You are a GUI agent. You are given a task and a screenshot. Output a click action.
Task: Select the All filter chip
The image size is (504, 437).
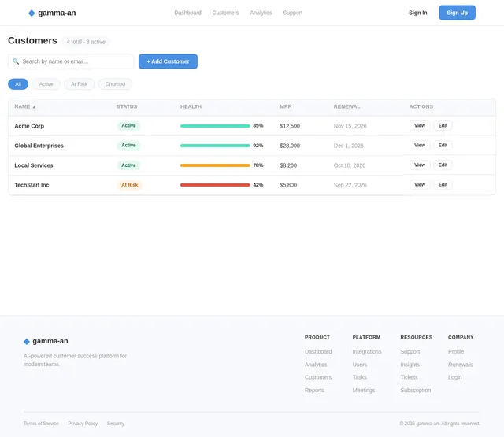18,84
